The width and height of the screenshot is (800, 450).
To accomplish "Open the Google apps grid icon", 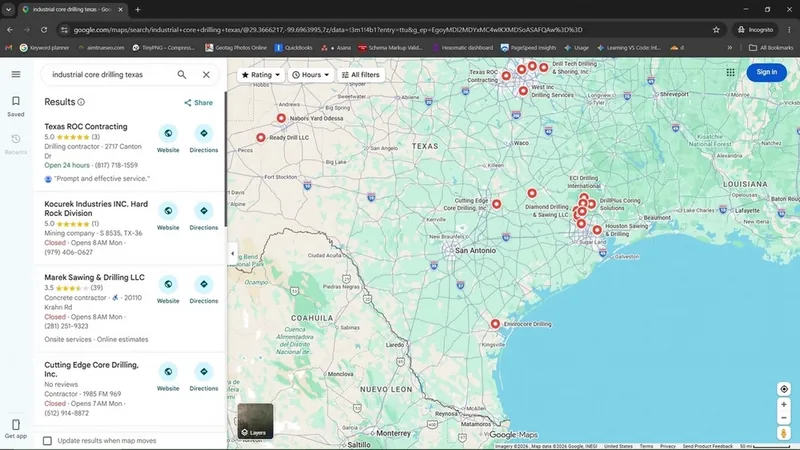I will point(731,72).
